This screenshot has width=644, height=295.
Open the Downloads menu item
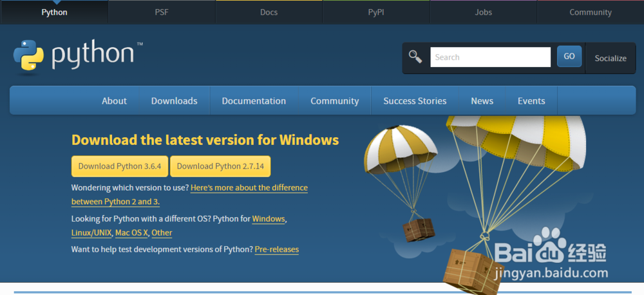click(174, 100)
